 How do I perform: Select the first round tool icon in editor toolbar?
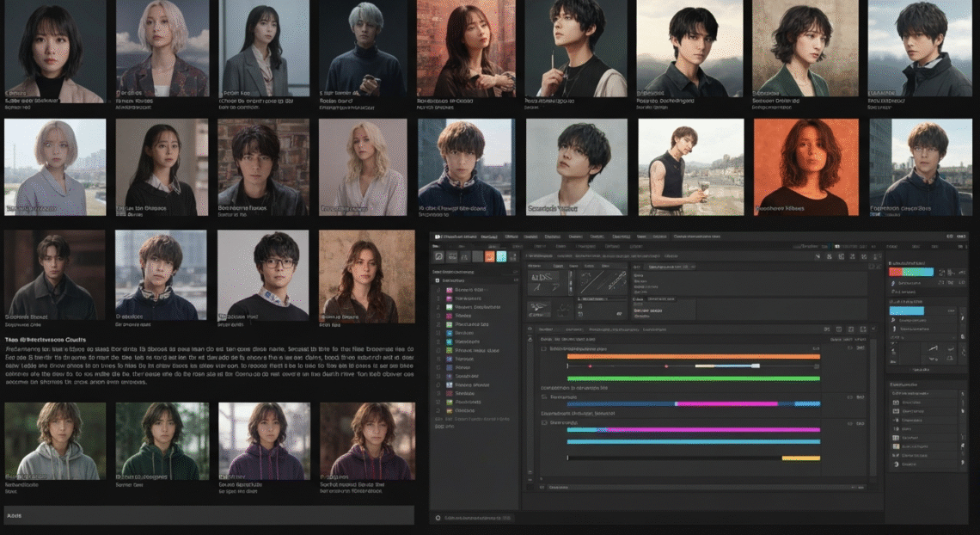tap(439, 256)
